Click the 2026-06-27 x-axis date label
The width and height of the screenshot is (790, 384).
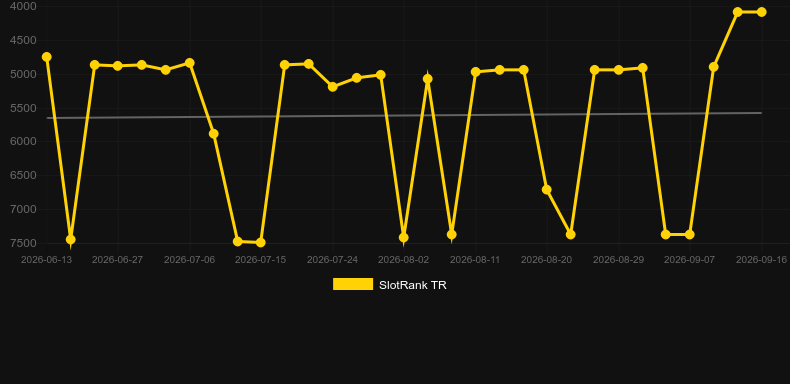[117, 260]
